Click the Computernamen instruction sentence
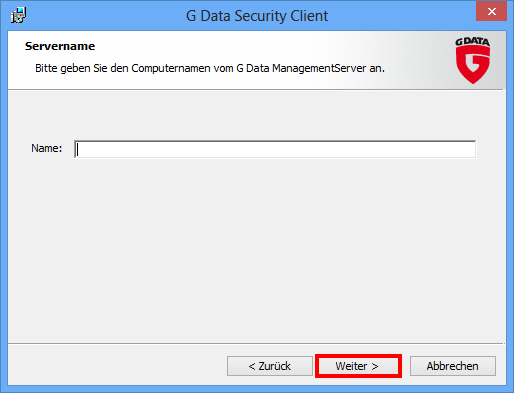514x393 pixels. (x=210, y=68)
